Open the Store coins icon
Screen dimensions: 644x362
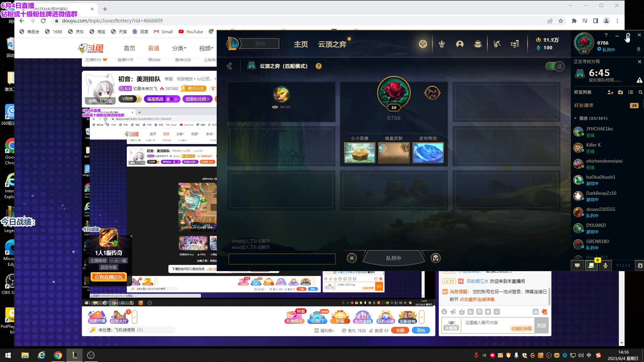[515, 44]
